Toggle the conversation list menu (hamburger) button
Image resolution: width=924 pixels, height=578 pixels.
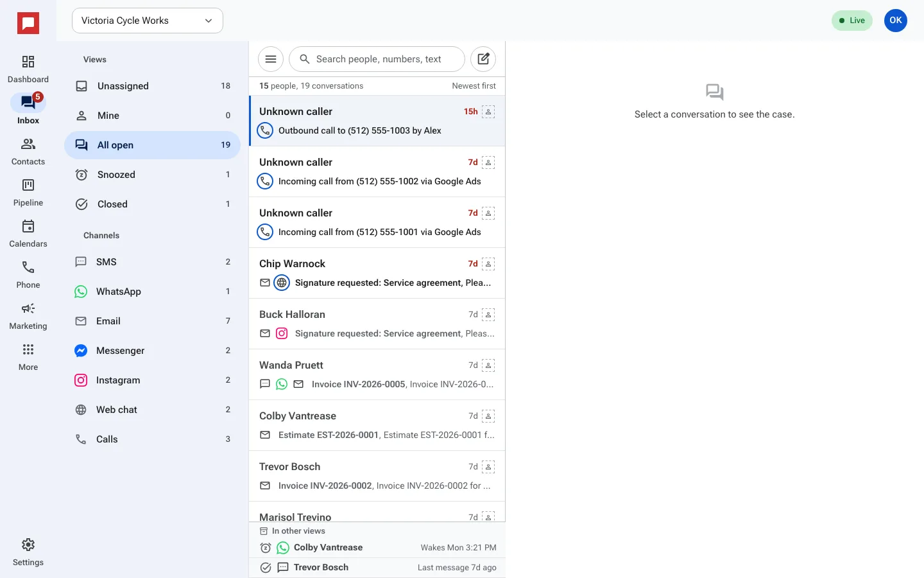pos(271,59)
